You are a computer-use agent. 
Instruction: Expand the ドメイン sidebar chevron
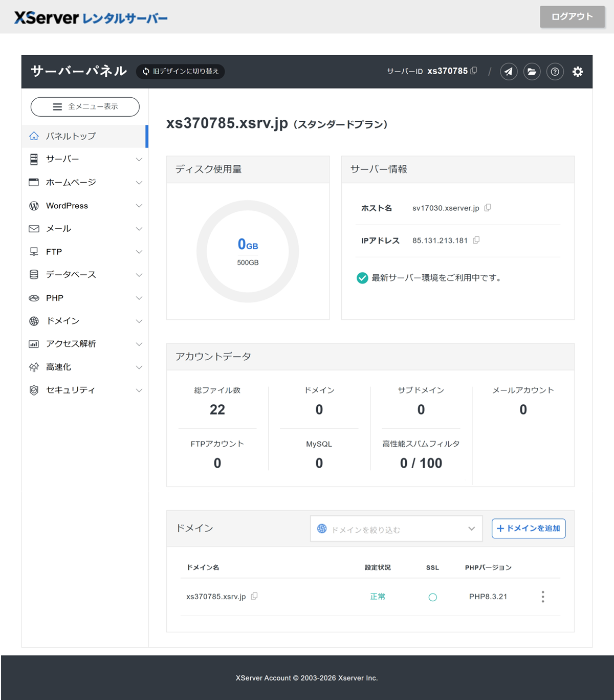[139, 321]
